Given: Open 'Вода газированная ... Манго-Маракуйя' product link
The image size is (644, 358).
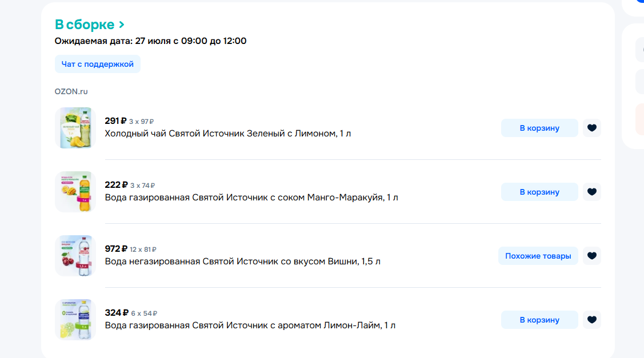Looking at the screenshot, I should point(251,198).
